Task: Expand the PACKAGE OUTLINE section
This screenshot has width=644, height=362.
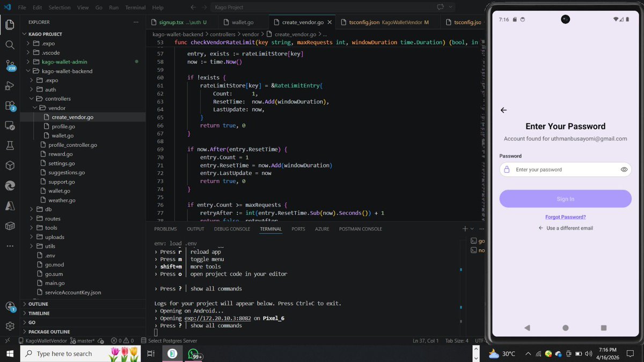Action: click(49, 331)
